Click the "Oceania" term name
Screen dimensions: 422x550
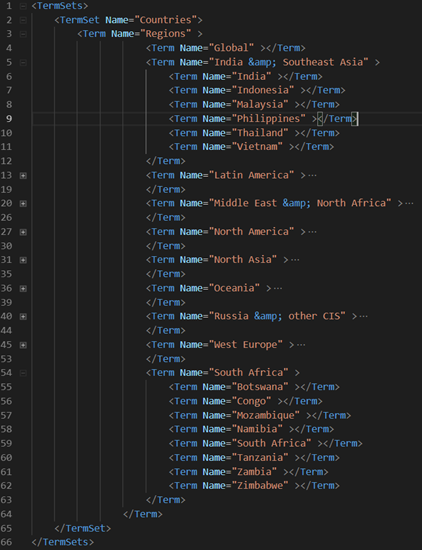coord(234,288)
